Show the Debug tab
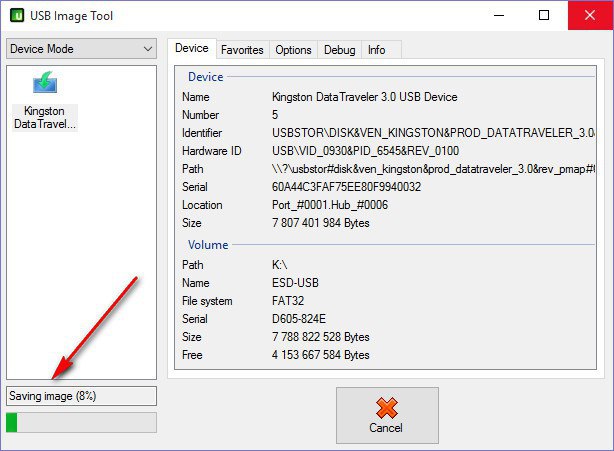 pyautogui.click(x=339, y=50)
